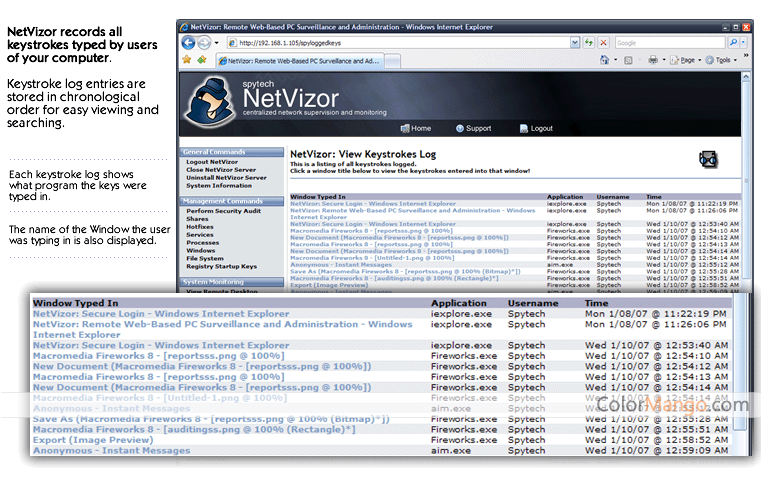Click the NetVizor spy mascot logo
This screenshot has height=477, width=761.
[x=210, y=103]
